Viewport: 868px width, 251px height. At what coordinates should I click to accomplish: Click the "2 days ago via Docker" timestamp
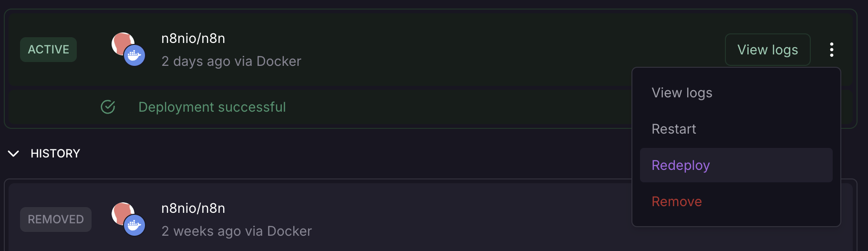coord(231,61)
